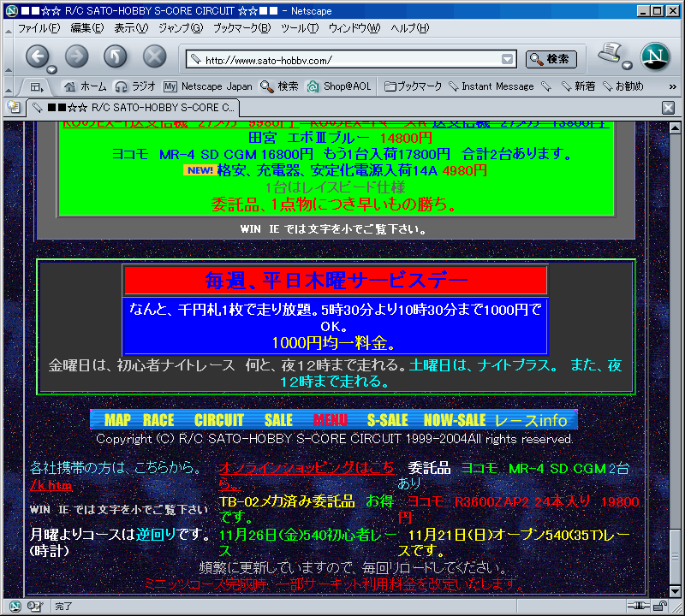
Task: Open the ラジオ radio shortcut
Action: 135,86
